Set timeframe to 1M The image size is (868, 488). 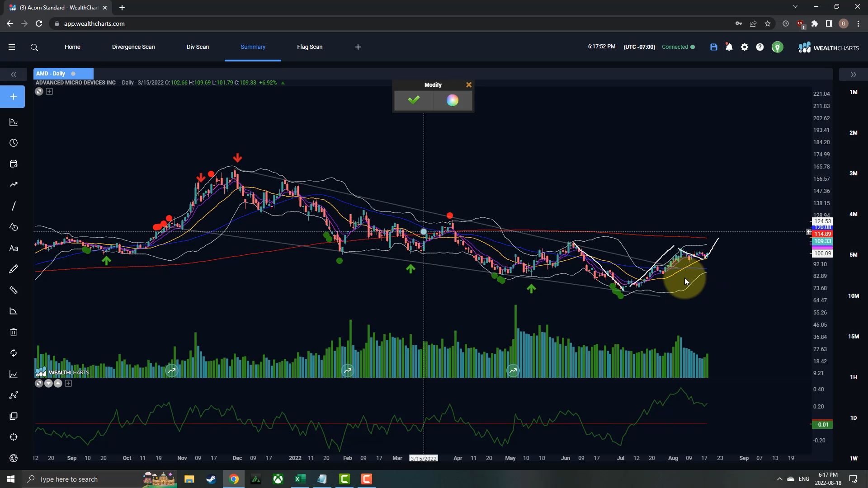click(x=853, y=92)
